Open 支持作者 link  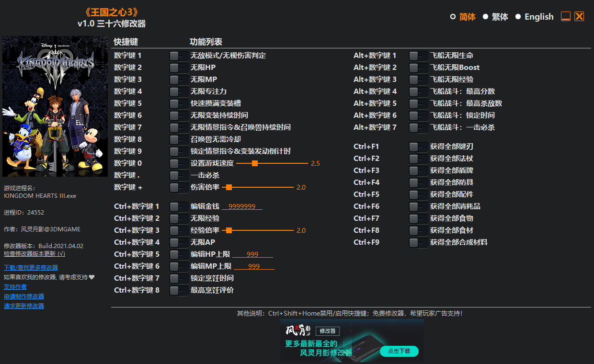[15, 287]
